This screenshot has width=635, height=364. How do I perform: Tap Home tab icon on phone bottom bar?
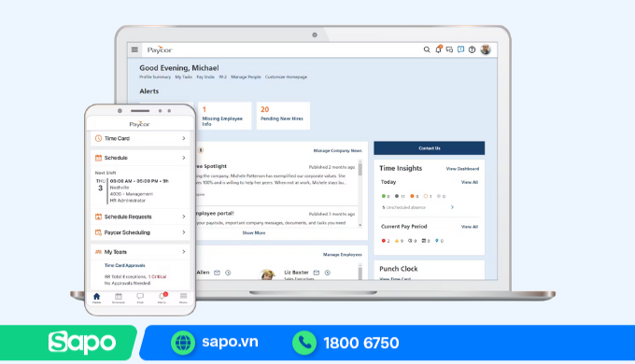pos(96,298)
